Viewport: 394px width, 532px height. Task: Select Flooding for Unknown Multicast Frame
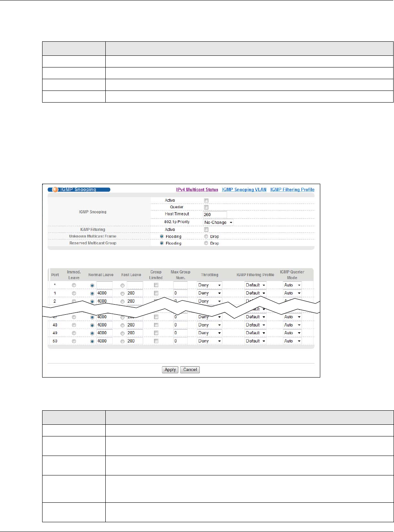pyautogui.click(x=162, y=236)
